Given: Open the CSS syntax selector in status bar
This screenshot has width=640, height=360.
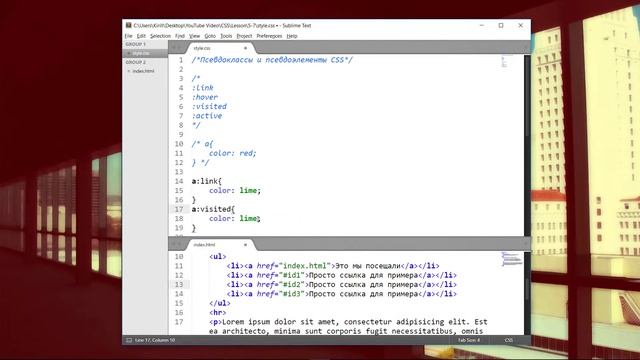Looking at the screenshot, I should [509, 340].
